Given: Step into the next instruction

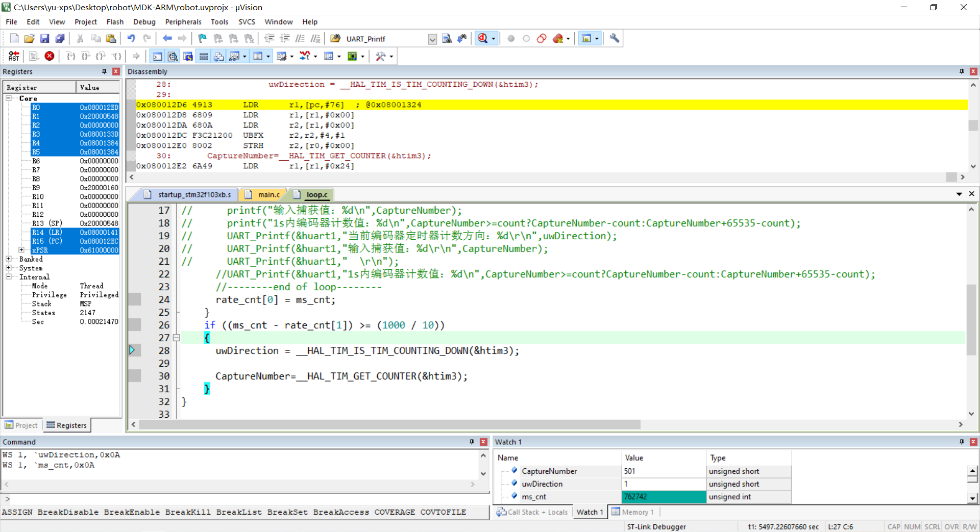Looking at the screenshot, I should pyautogui.click(x=71, y=56).
